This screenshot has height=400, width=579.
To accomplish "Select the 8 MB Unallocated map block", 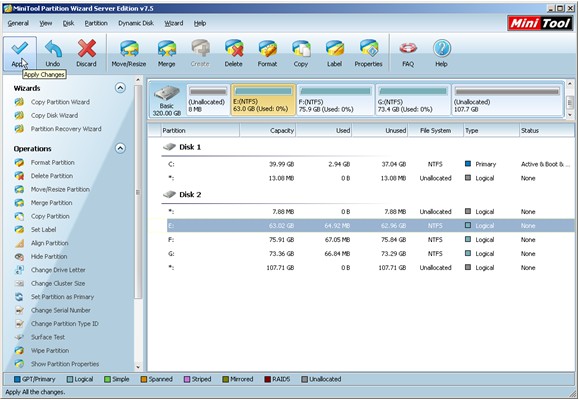I will (208, 100).
